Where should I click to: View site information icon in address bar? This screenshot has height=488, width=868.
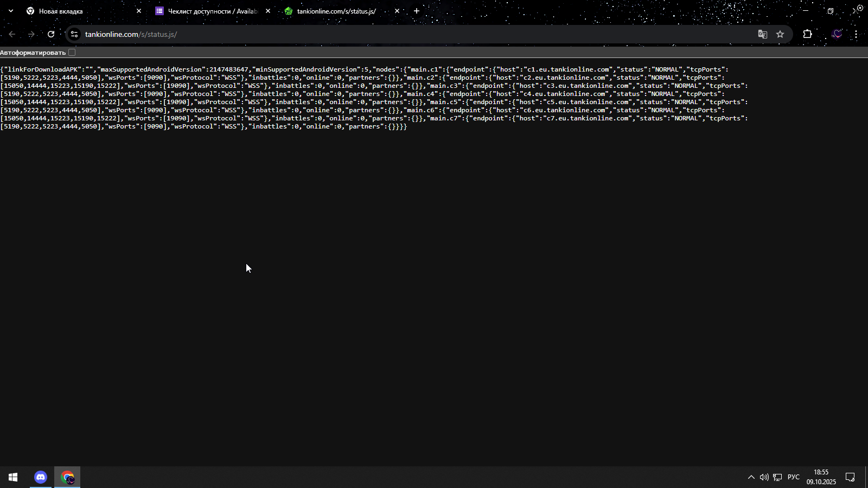click(74, 34)
